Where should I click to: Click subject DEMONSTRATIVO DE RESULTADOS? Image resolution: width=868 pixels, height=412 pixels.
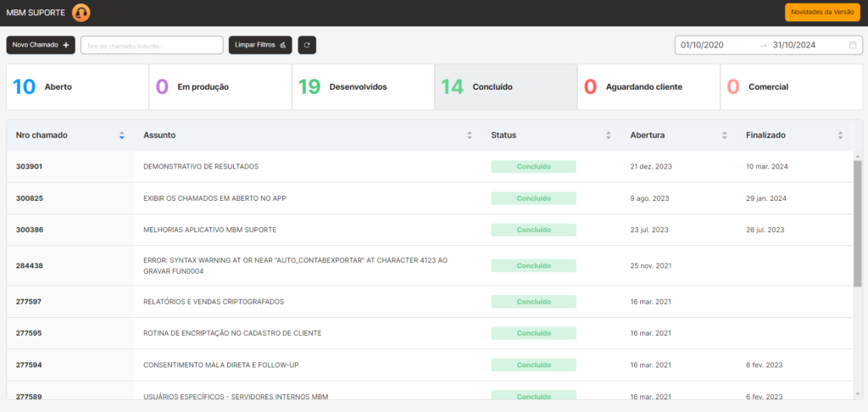point(201,166)
